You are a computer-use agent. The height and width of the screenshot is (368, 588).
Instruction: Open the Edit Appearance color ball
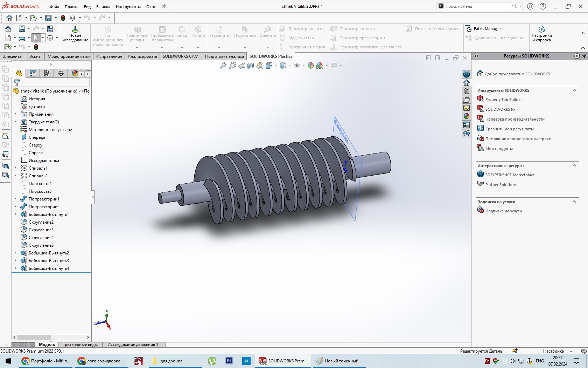tap(310, 66)
